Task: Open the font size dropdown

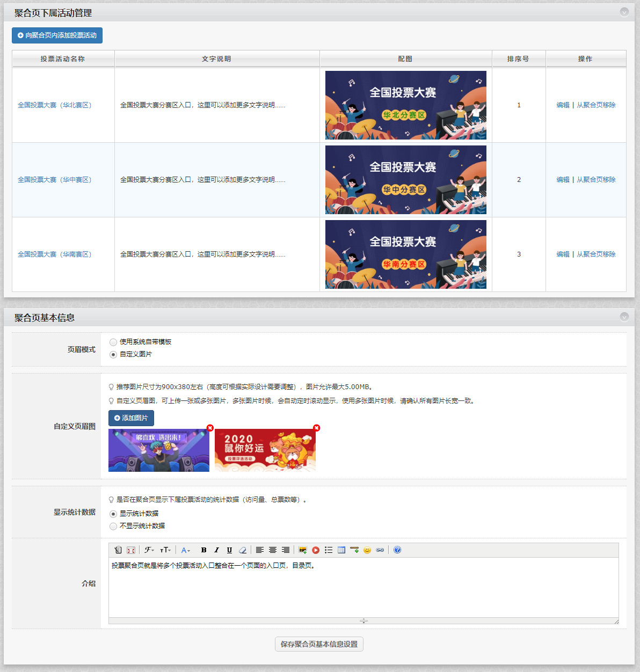Action: pyautogui.click(x=165, y=550)
